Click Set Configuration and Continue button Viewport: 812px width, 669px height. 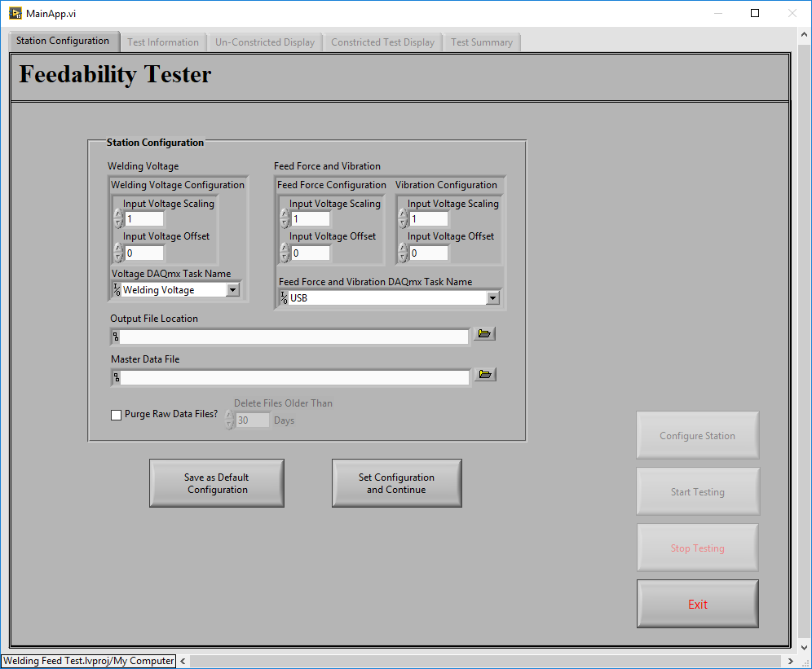397,483
